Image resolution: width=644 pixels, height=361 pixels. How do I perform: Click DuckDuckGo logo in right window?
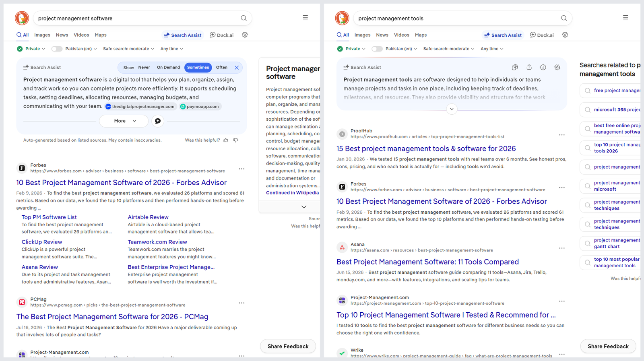click(342, 18)
